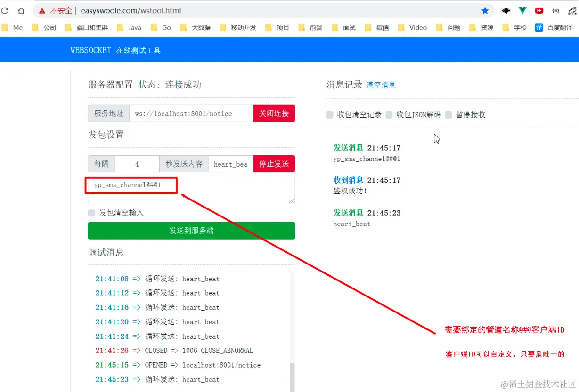579x392 pixels.
Task: Click the green 发送到服务端 button
Action: [191, 231]
